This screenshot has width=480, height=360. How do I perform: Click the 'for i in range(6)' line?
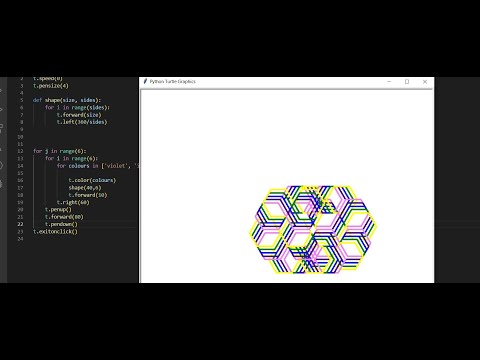click(71, 158)
